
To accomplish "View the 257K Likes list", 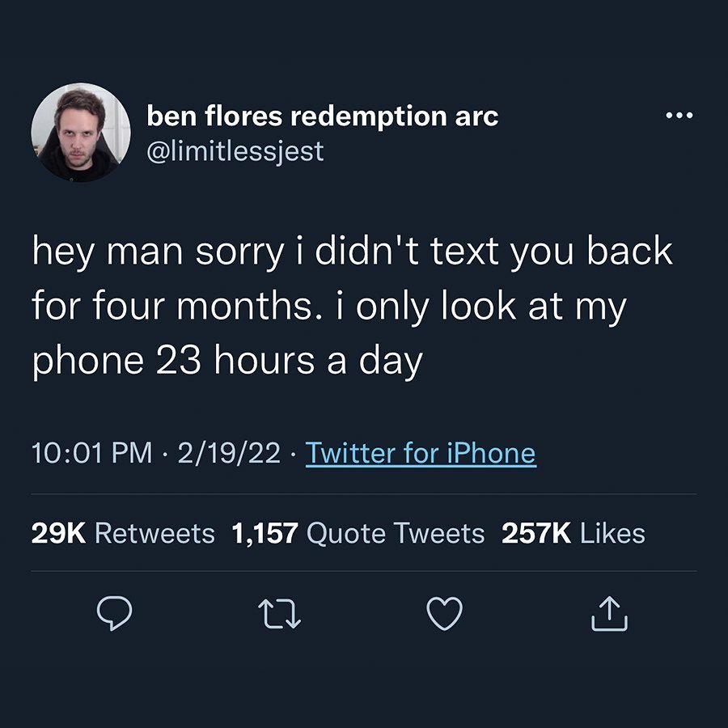I will (x=574, y=533).
